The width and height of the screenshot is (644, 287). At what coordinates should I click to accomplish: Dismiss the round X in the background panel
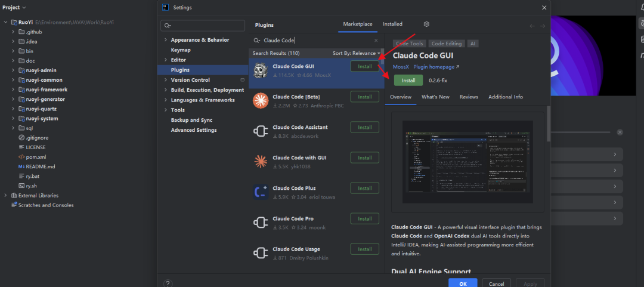pyautogui.click(x=620, y=132)
